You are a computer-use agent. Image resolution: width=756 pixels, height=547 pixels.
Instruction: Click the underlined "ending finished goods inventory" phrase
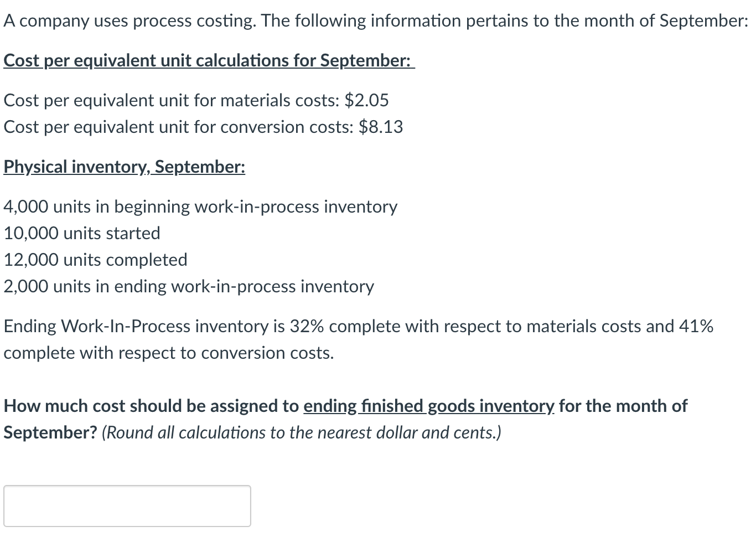pyautogui.click(x=428, y=406)
